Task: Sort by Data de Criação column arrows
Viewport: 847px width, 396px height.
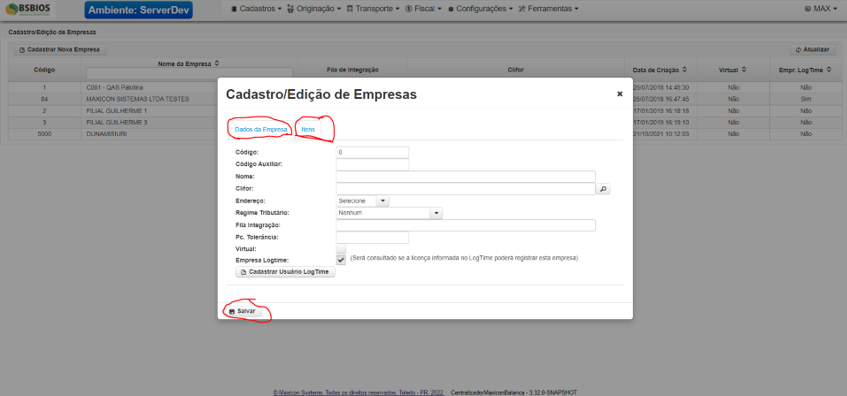Action: [x=684, y=70]
